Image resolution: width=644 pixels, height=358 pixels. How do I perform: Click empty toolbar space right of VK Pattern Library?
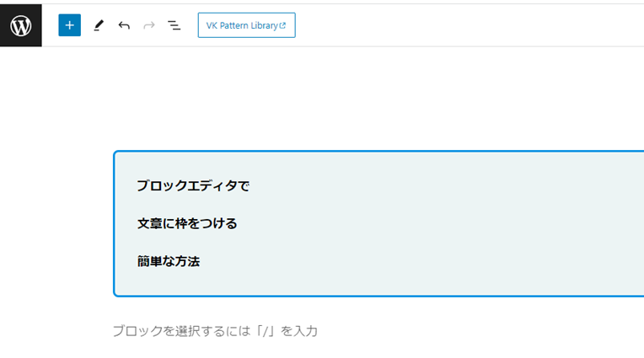coord(468,25)
